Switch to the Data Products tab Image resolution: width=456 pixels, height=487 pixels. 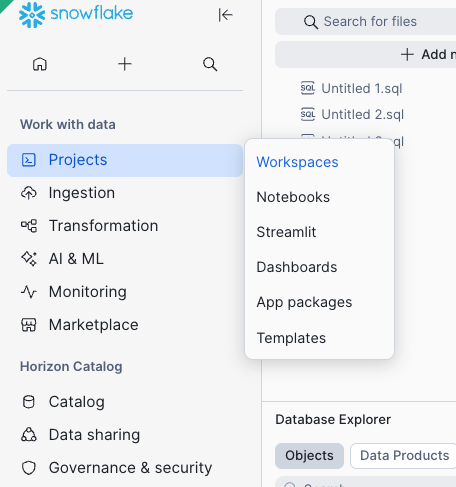[x=404, y=456]
